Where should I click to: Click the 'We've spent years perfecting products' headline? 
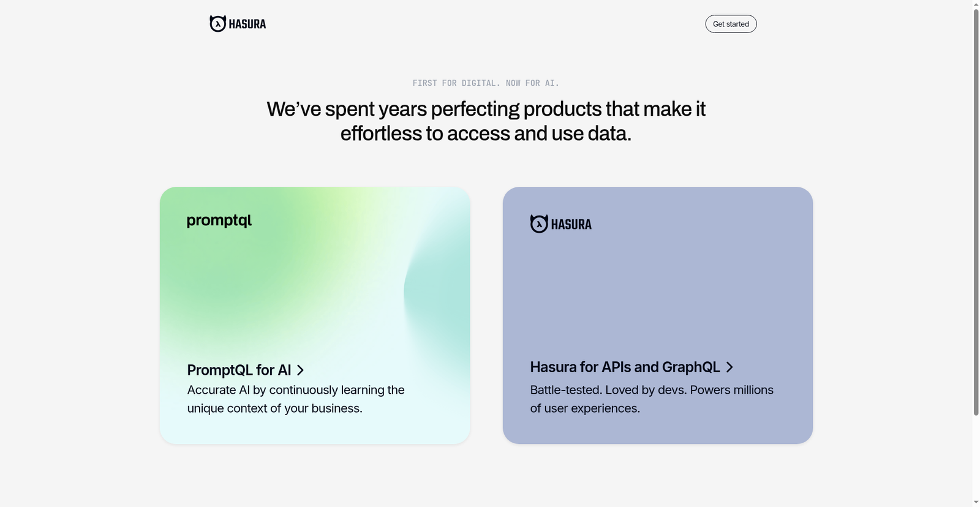[486, 121]
